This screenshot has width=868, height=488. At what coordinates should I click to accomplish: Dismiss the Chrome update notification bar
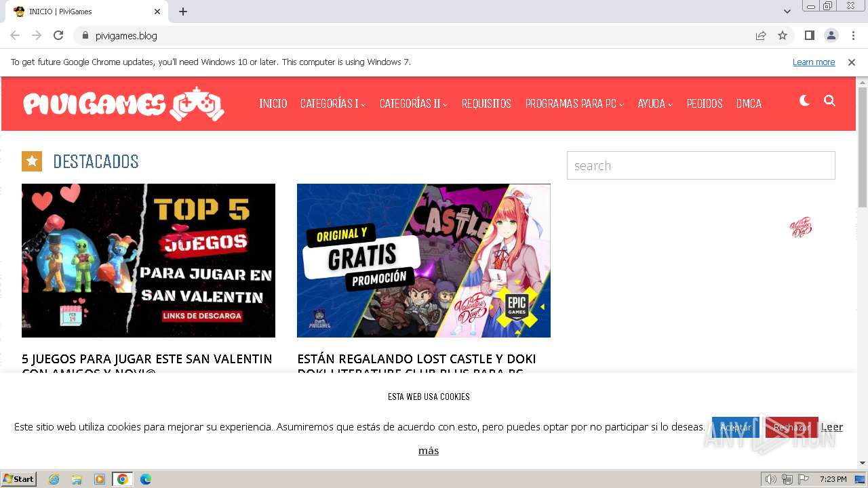pos(852,62)
